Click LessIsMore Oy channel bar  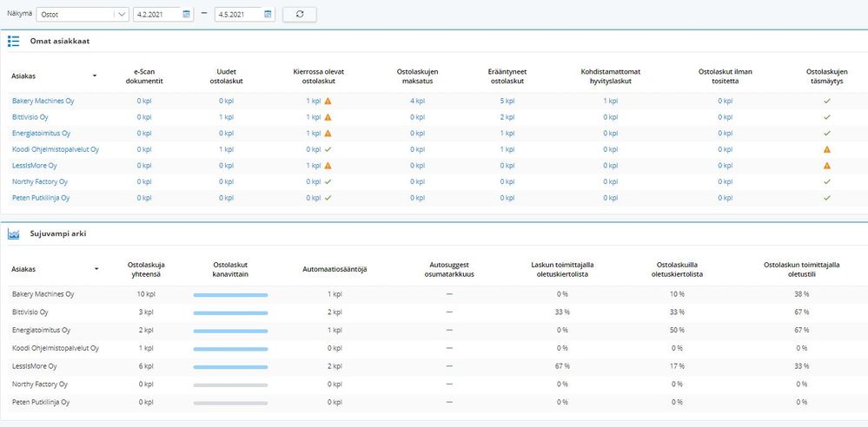tap(230, 367)
